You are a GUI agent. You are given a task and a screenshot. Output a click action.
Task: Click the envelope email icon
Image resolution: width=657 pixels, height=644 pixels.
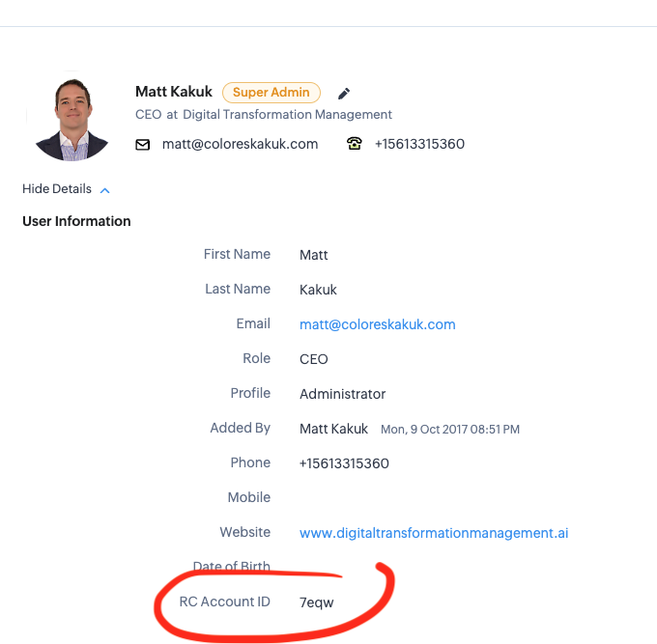point(142,145)
